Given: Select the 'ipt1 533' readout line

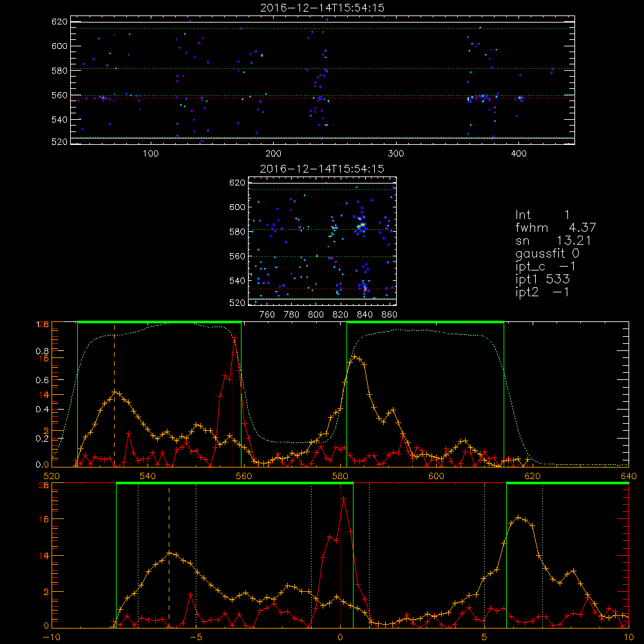Looking at the screenshot, I should point(542,279).
